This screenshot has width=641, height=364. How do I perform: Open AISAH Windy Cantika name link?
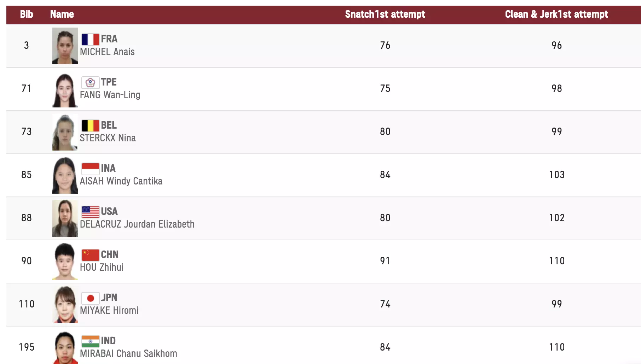[121, 181]
